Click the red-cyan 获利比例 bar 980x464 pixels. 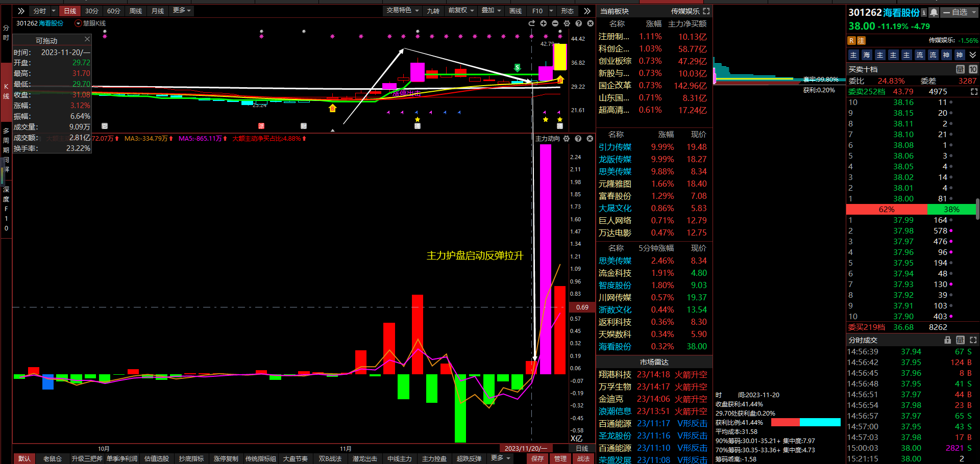pos(806,422)
